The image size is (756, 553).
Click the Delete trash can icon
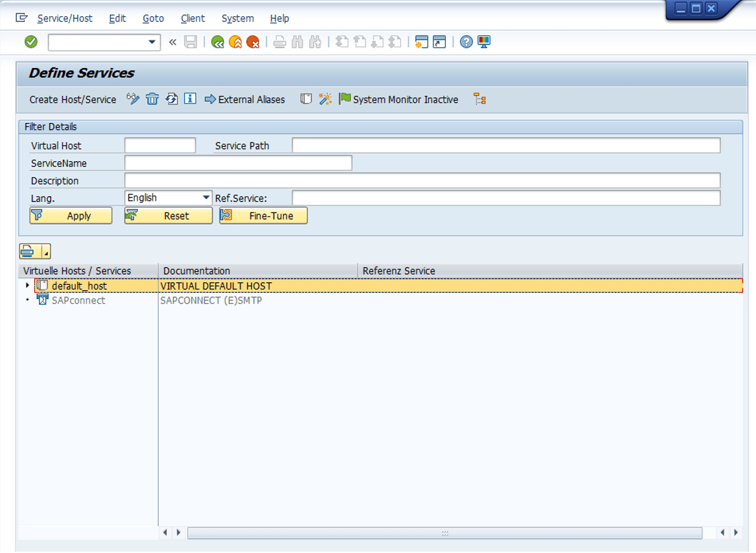152,99
